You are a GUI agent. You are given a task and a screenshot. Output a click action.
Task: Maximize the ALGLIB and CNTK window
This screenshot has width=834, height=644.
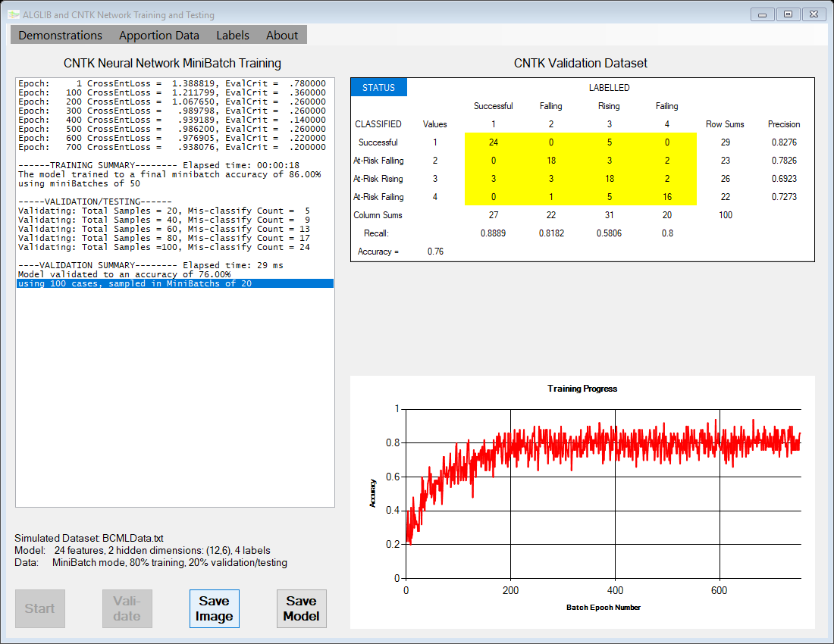point(789,14)
